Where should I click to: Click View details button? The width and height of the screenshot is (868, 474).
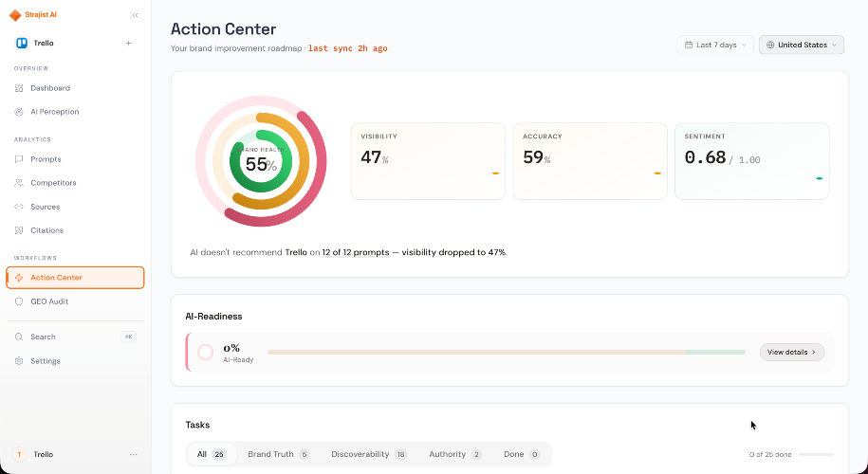coord(791,352)
